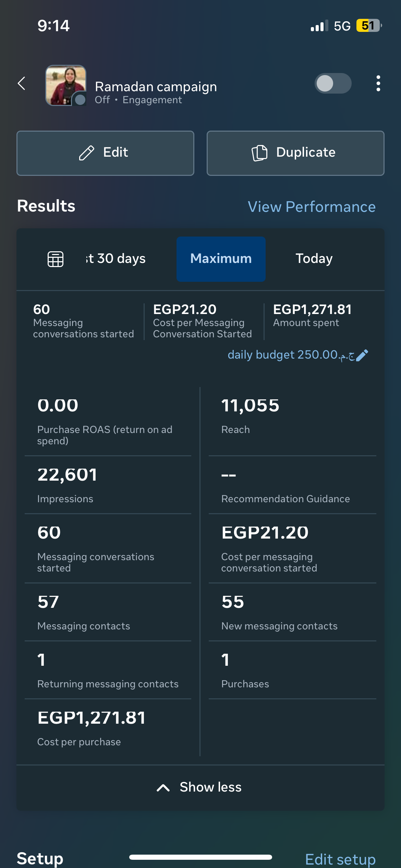This screenshot has width=401, height=868.
Task: Tap the battery indicator in status bar
Action: point(369,26)
